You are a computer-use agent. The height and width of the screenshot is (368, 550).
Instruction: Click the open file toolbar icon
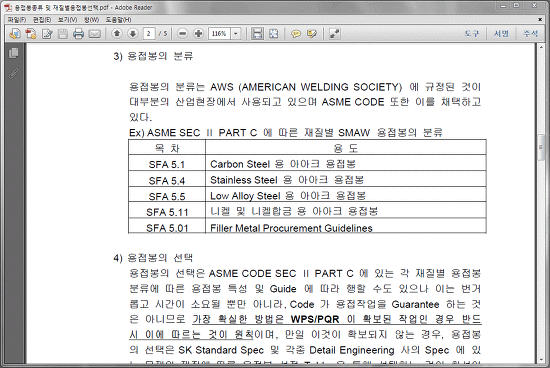tap(15, 34)
